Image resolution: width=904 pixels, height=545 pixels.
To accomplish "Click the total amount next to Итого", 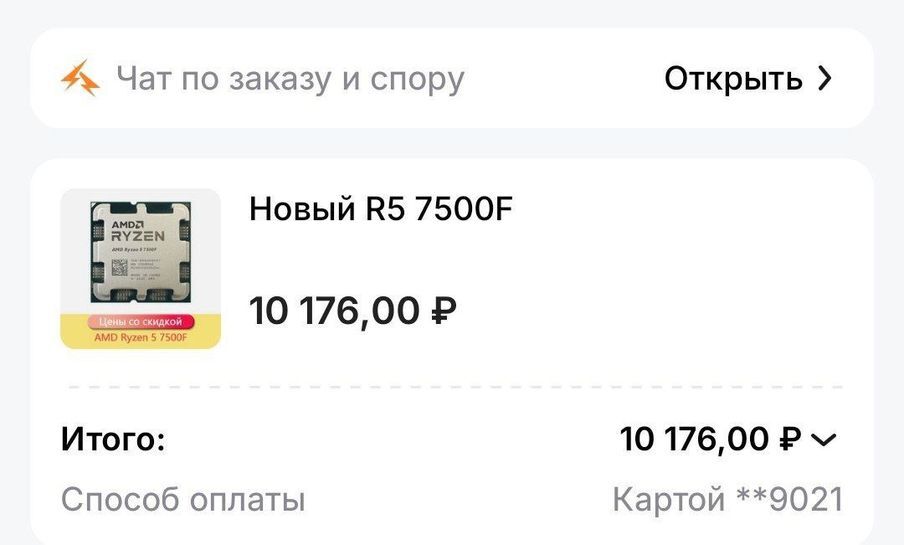I will click(x=710, y=439).
